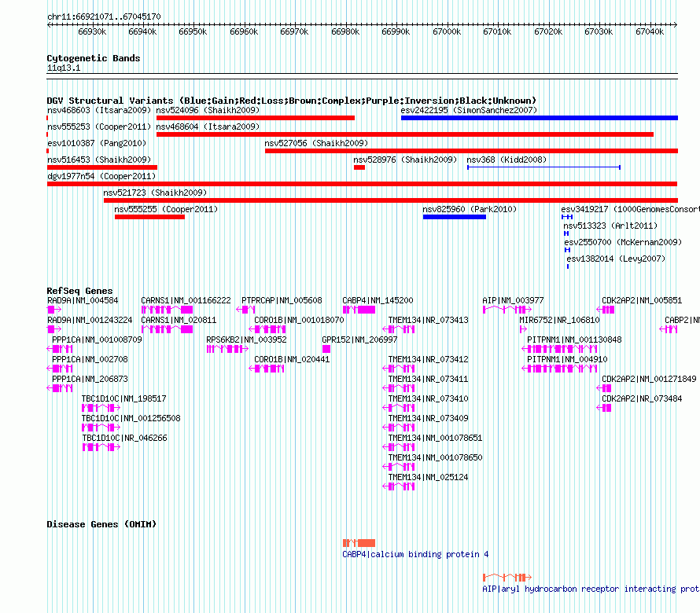Click the CORO1B|NM_001018070 gene glyph

tap(267, 329)
